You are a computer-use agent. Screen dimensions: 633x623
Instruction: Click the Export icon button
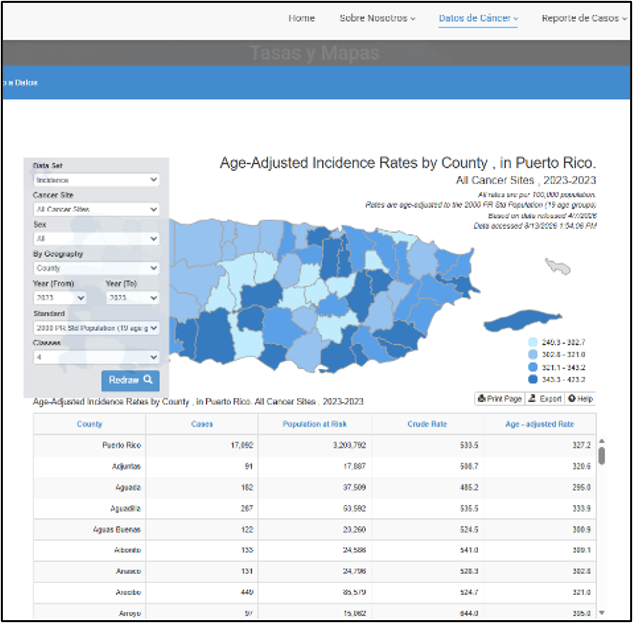pyautogui.click(x=532, y=399)
